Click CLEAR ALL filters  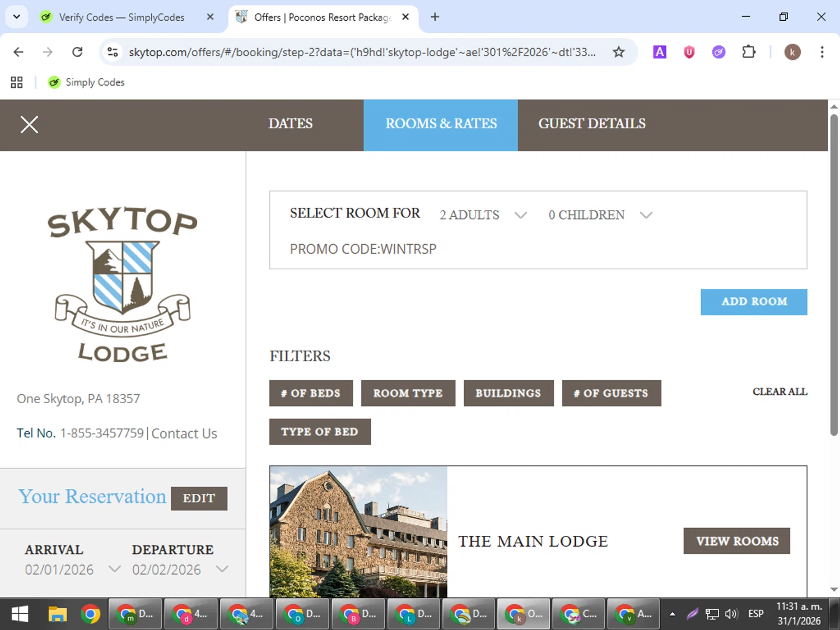[780, 391]
